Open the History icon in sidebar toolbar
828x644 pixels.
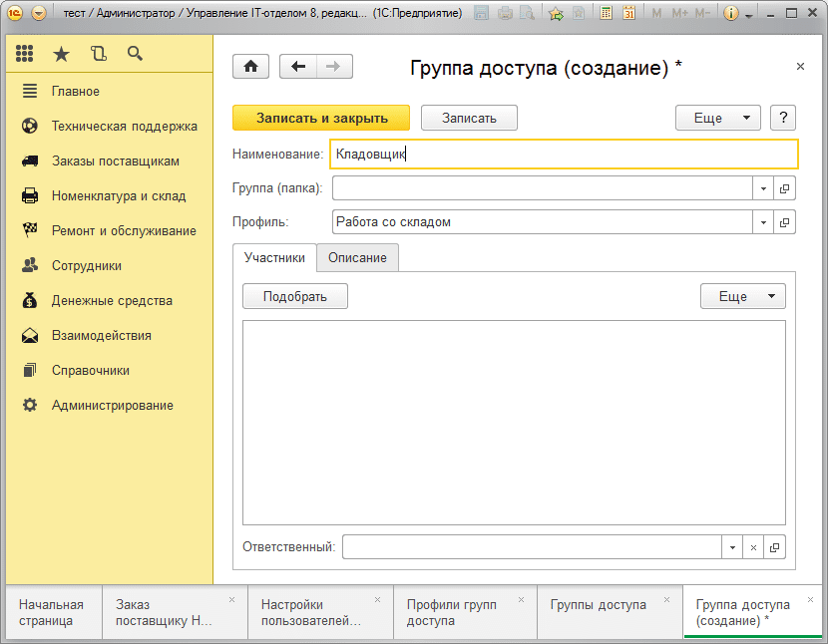point(98,53)
